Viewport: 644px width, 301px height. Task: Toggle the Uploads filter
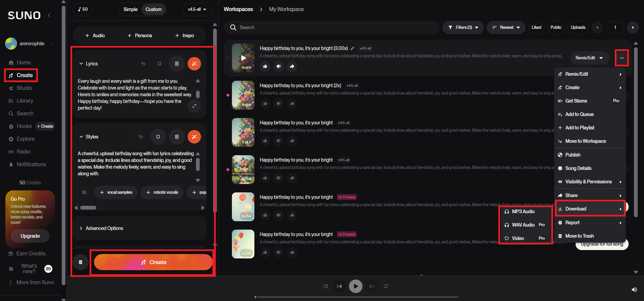pos(578,27)
